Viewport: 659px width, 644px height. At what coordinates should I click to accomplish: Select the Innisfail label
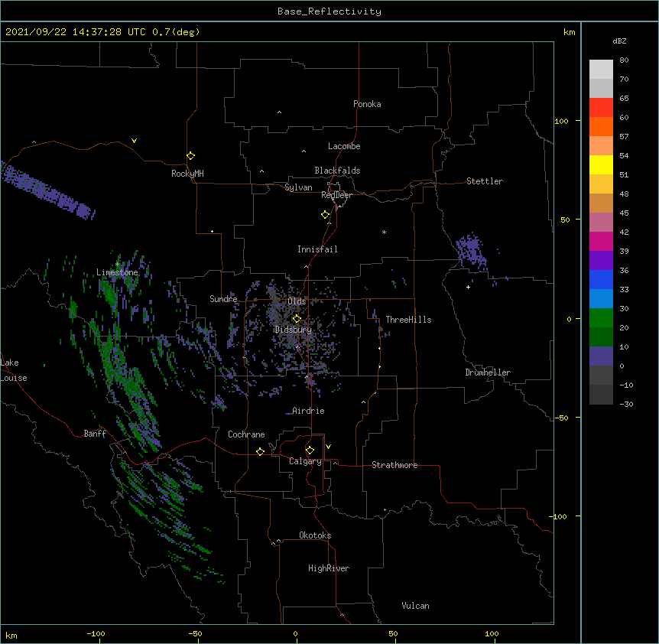317,249
